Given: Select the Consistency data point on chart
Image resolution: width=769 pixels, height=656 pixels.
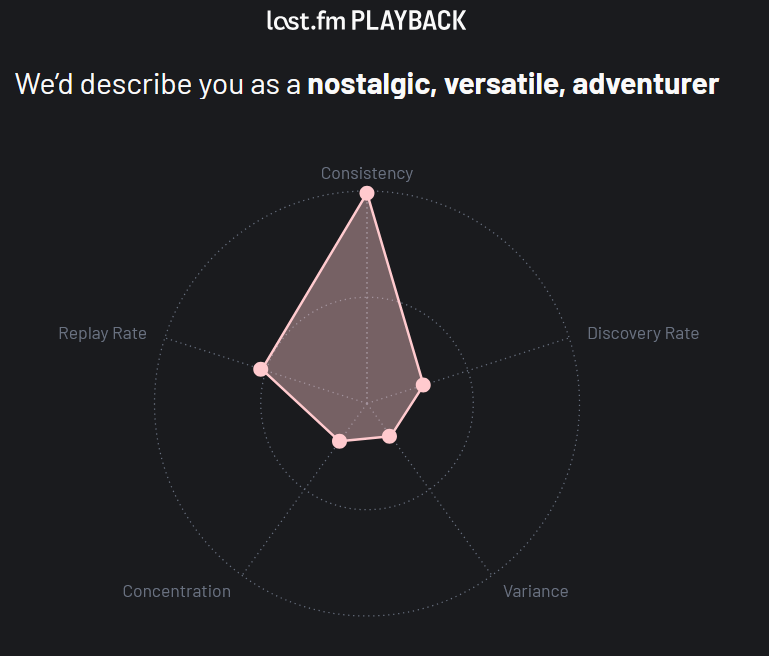Looking at the screenshot, I should pyautogui.click(x=367, y=193).
